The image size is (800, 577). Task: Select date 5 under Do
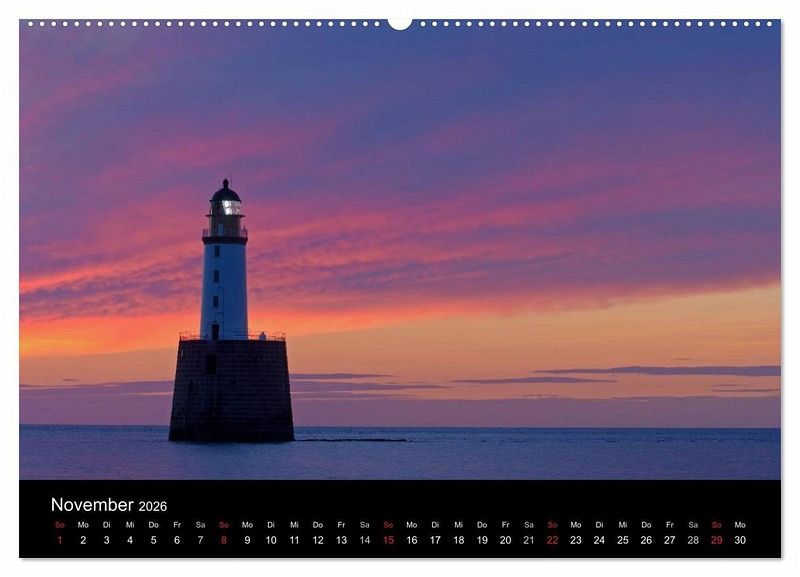pyautogui.click(x=154, y=540)
